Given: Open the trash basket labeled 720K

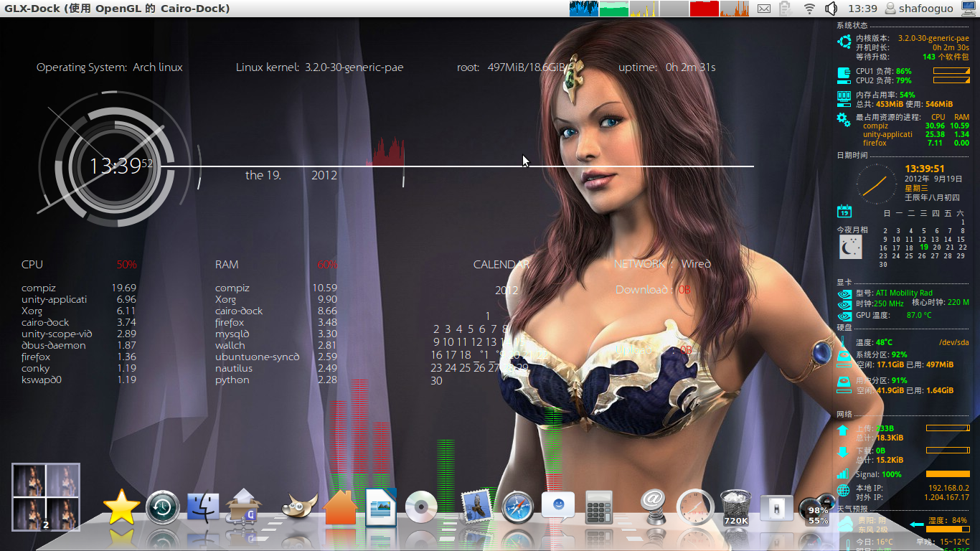Looking at the screenshot, I should pos(736,508).
